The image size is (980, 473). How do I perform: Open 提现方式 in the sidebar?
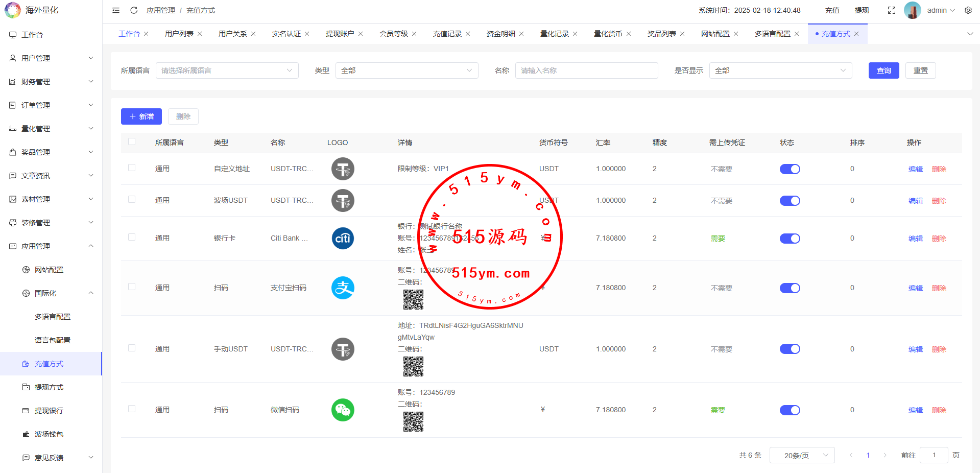pyautogui.click(x=49, y=387)
